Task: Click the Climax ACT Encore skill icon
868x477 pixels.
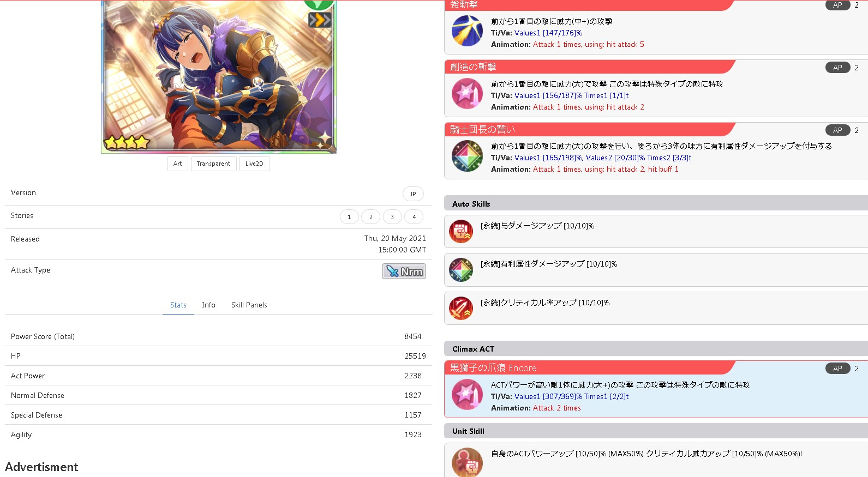Action: click(467, 394)
